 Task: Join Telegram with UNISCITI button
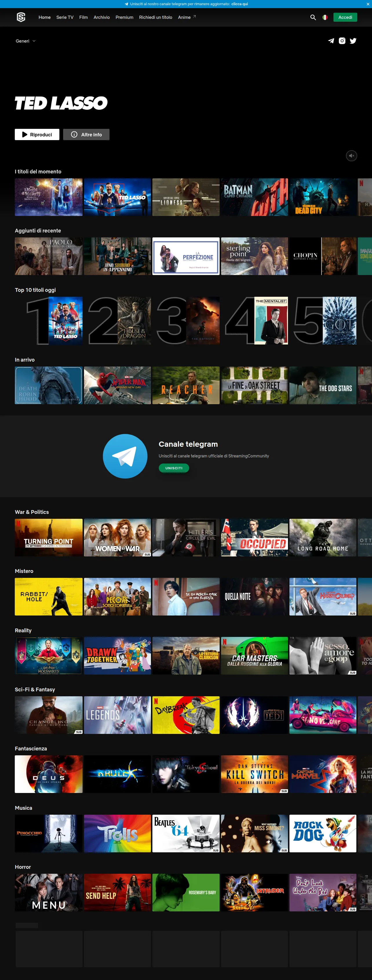click(174, 468)
